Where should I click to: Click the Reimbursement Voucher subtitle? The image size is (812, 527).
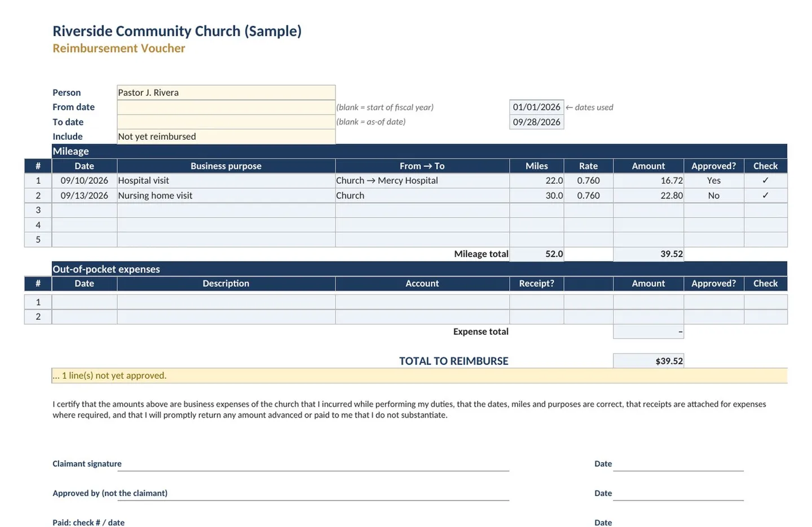[119, 48]
